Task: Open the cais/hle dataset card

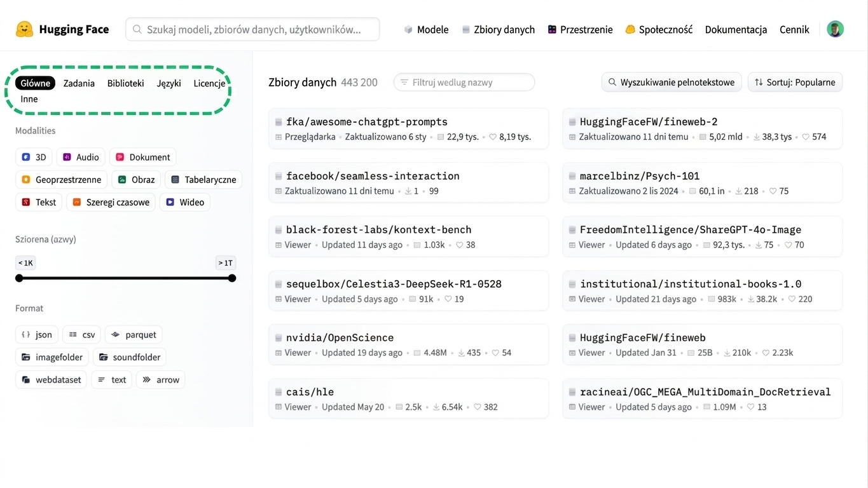Action: (409, 398)
